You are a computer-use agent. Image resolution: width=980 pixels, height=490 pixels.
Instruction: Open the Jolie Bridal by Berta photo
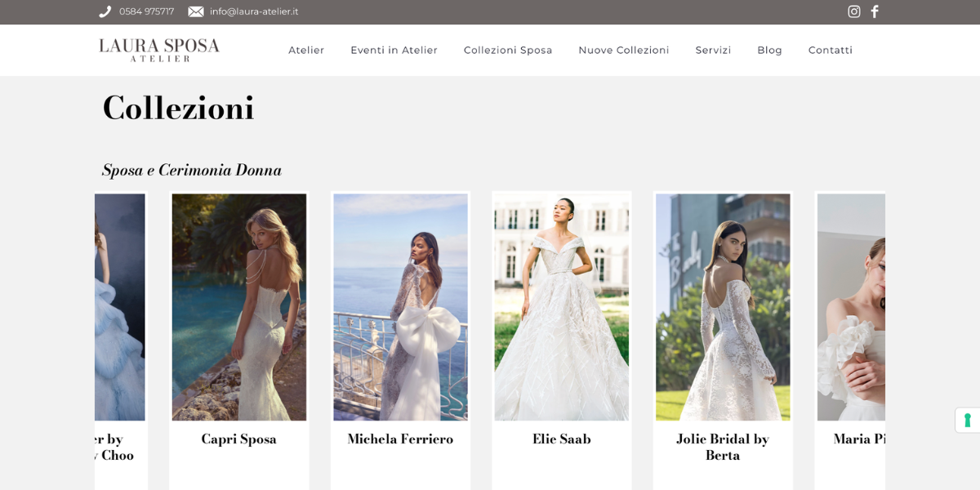(723, 307)
